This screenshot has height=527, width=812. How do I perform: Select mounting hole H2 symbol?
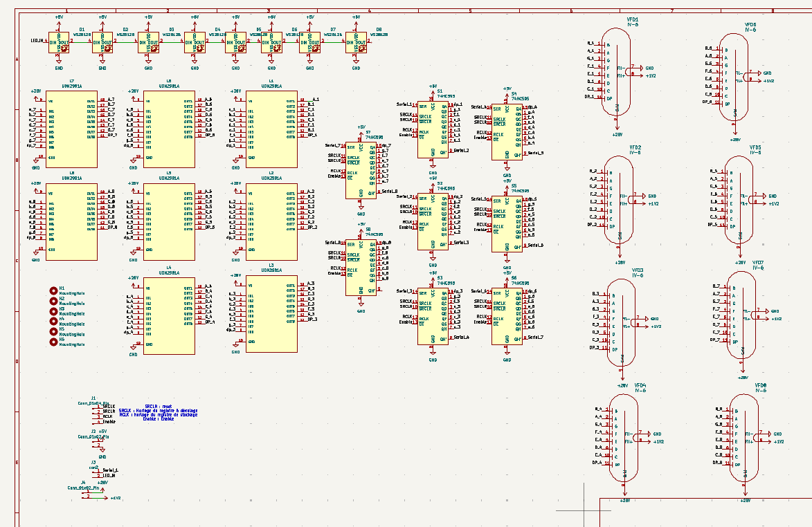[53, 301]
